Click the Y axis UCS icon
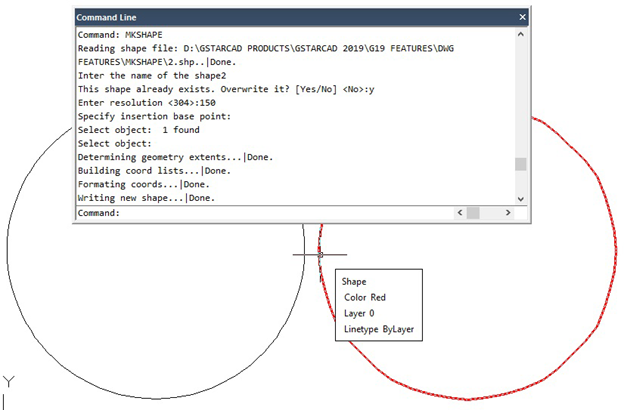624x410 pixels. [8, 381]
